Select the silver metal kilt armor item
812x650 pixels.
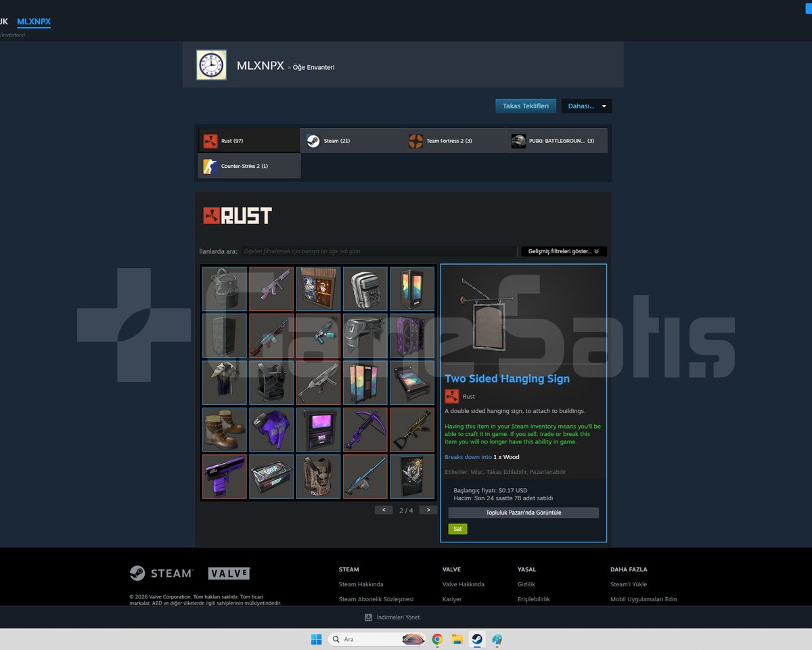point(365,336)
